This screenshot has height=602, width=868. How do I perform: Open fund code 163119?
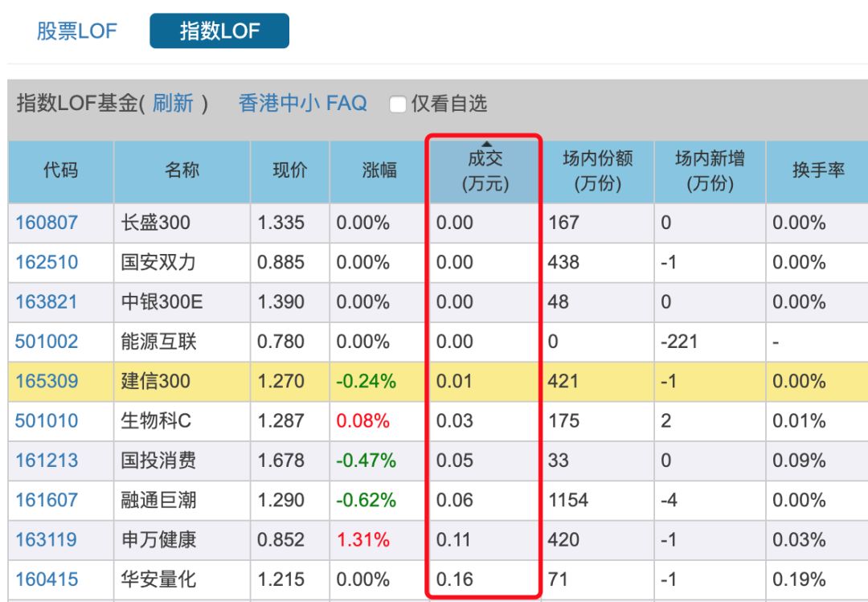click(x=47, y=540)
